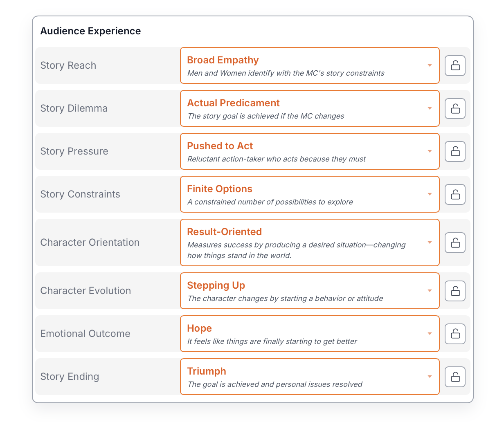The height and width of the screenshot is (422, 504).
Task: Lock the Story Pressure setting
Action: pos(455,151)
